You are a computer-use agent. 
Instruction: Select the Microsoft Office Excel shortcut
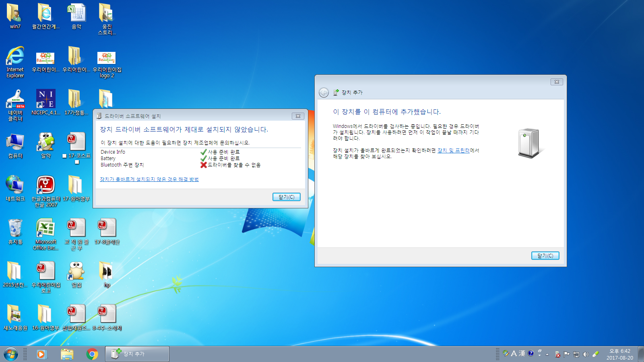(46, 234)
